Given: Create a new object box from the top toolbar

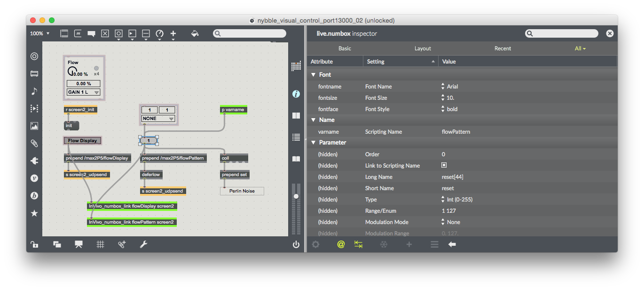Looking at the screenshot, I should click(64, 33).
